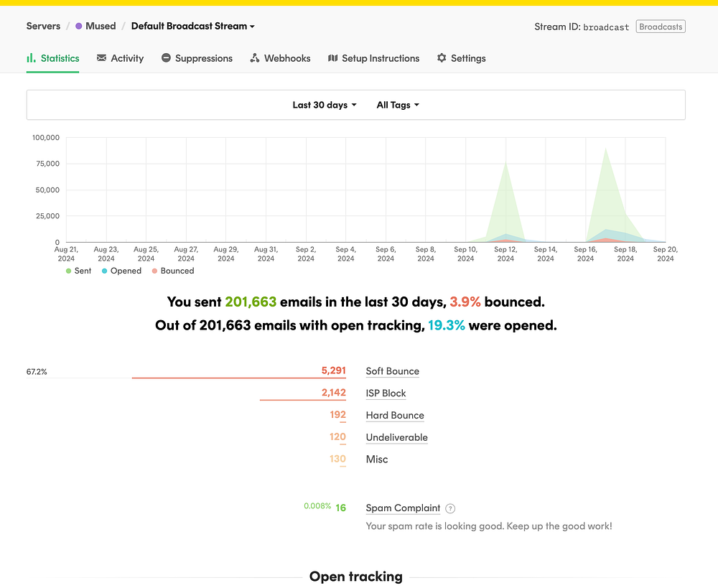Toggle the Sent series in chart legend
The image size is (718, 588).
click(78, 271)
